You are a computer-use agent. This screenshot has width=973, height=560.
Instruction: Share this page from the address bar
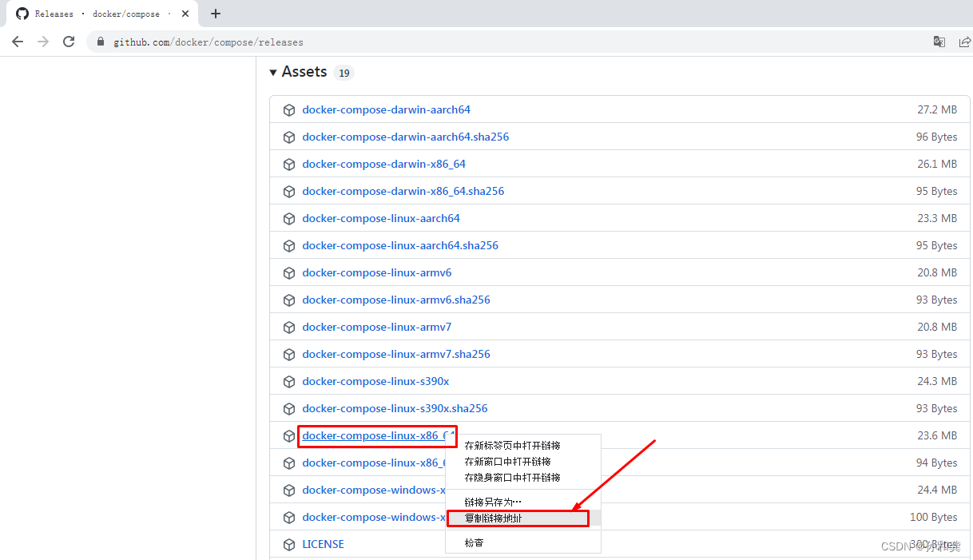point(965,42)
